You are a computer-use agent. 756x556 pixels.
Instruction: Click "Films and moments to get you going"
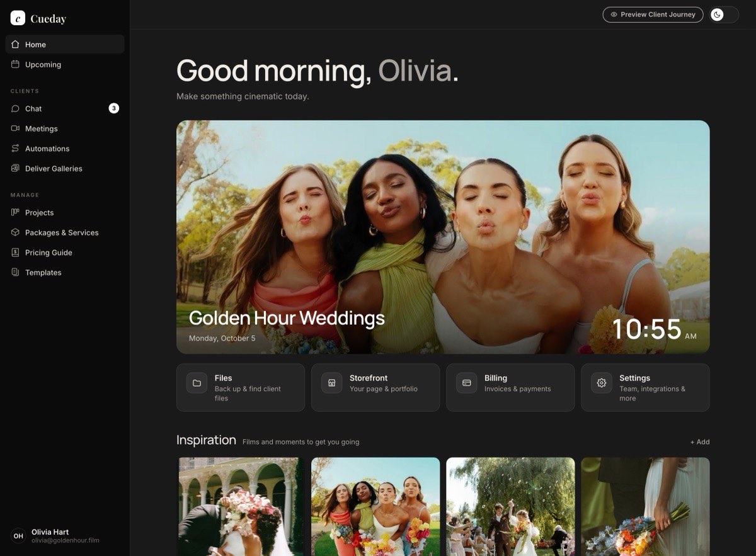coord(301,442)
